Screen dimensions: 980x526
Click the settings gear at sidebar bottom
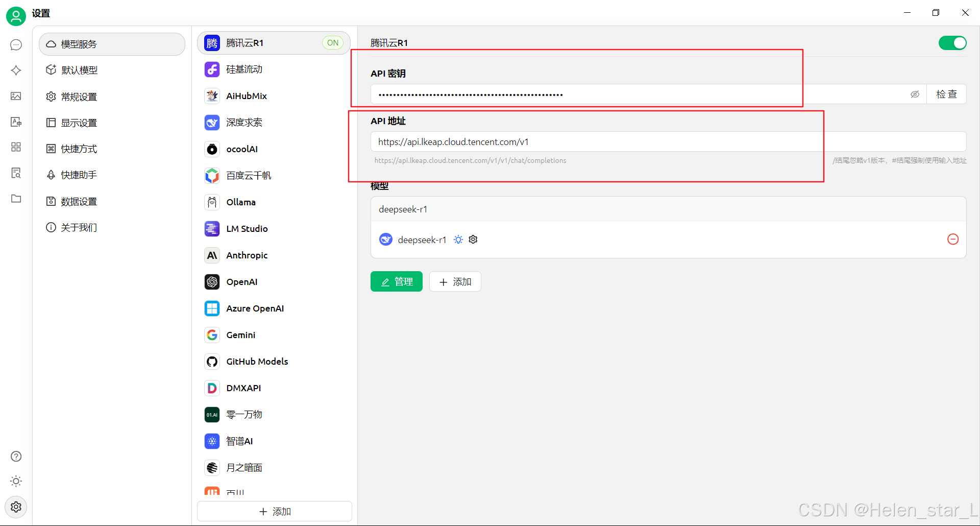(16, 507)
